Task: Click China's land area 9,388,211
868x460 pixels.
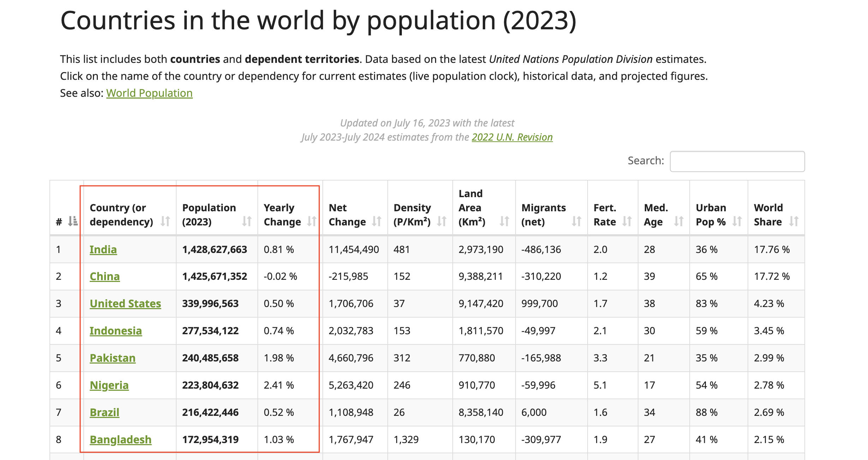Action: coord(481,276)
